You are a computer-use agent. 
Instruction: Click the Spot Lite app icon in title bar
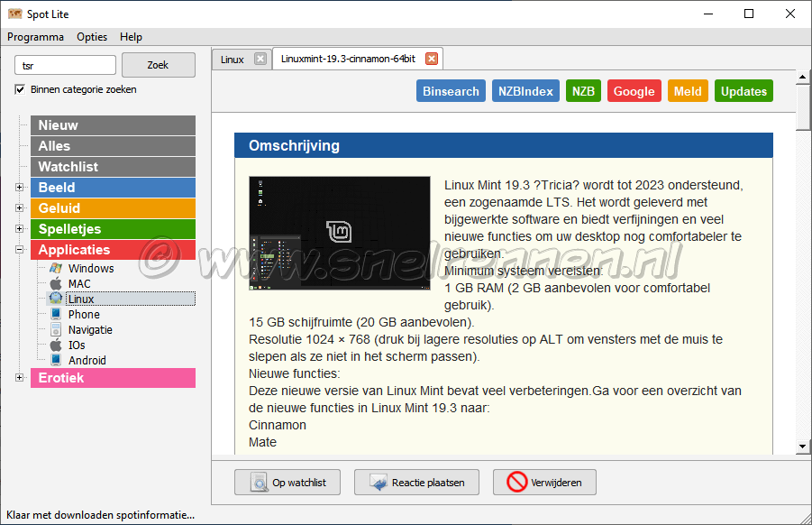tap(15, 14)
